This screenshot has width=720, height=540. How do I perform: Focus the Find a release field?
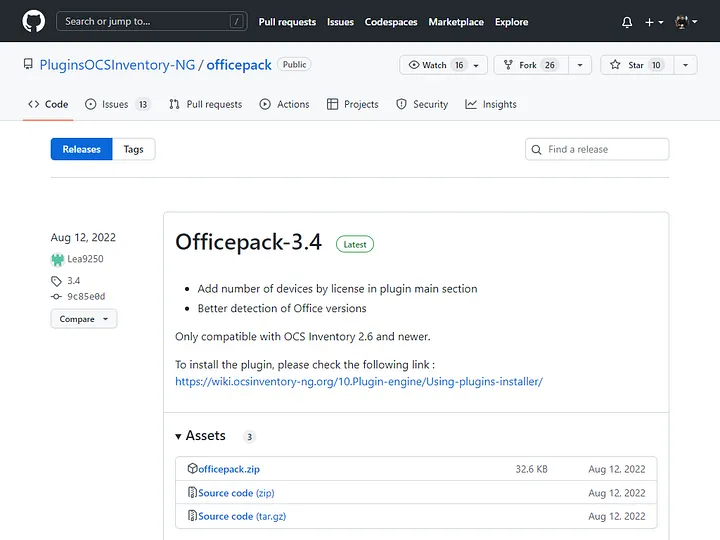tap(597, 149)
